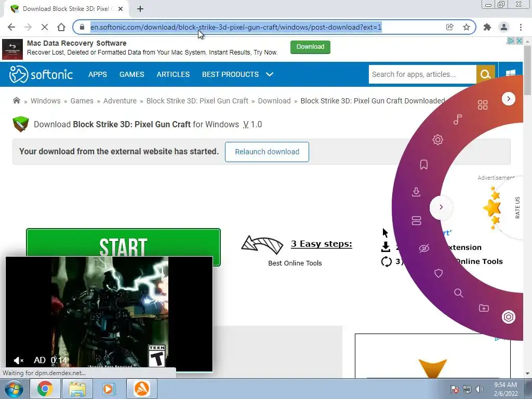Open the APPS menu
Viewport: 532px width, 399px height.
point(98,74)
